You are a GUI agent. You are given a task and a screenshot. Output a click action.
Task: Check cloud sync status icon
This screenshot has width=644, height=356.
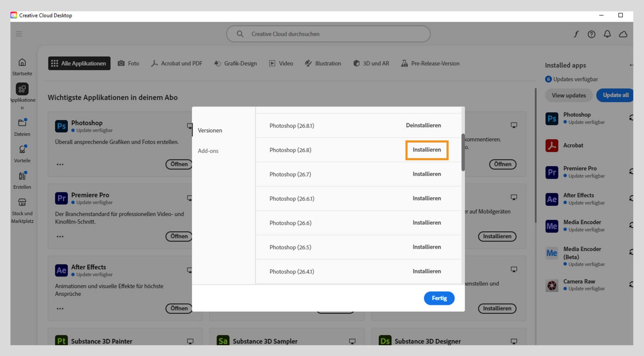point(623,34)
